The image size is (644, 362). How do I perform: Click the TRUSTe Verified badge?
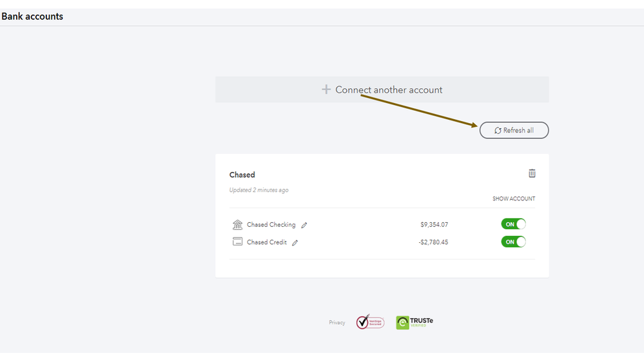(x=415, y=322)
